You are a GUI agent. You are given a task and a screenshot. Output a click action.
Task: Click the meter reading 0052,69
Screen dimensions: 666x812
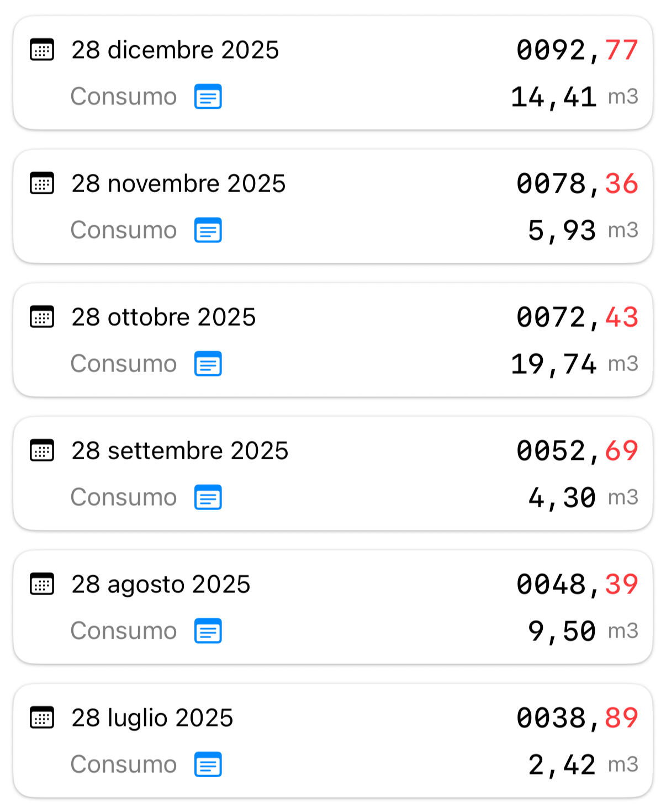coord(577,450)
